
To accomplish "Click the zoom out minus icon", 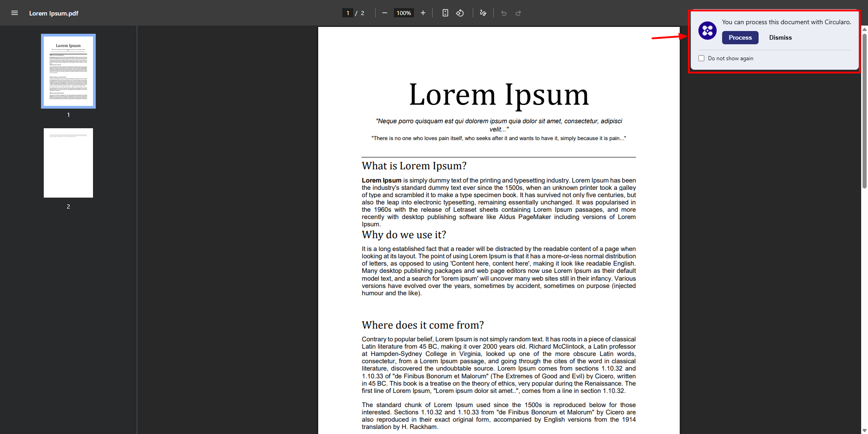I will 385,13.
